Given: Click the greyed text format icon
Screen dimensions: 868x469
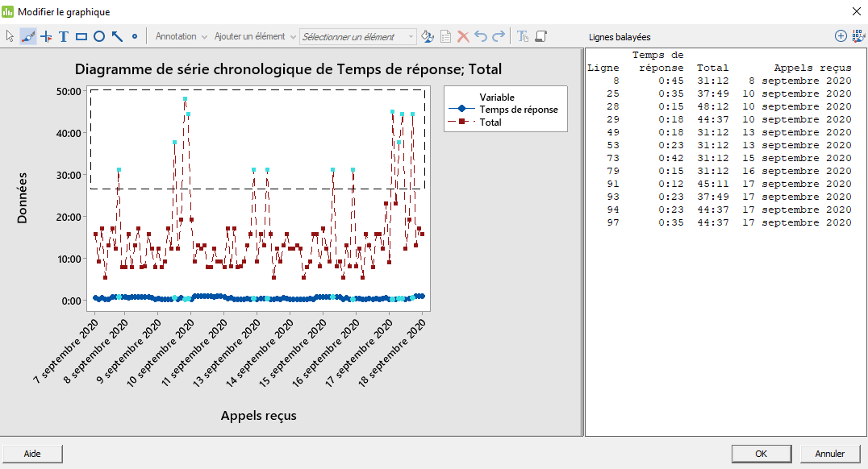Looking at the screenshot, I should coord(523,36).
